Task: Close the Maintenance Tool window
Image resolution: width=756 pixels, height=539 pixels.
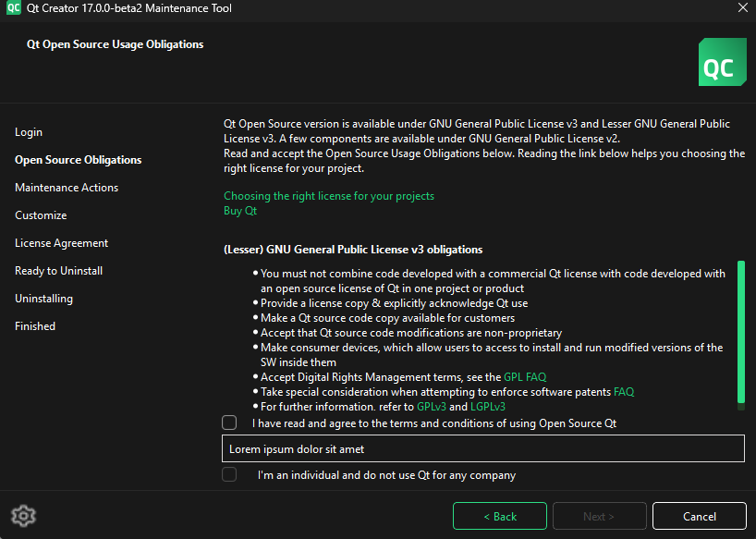Action: tap(743, 7)
